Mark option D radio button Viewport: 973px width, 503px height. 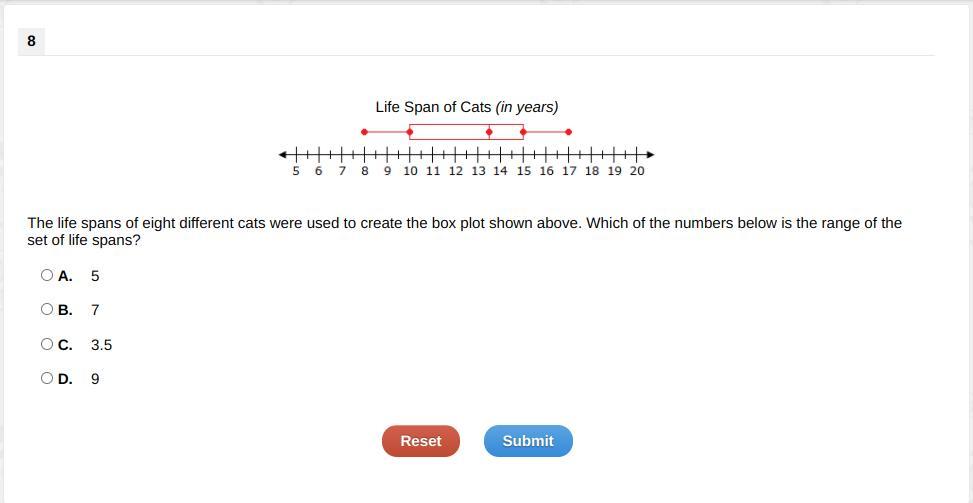click(x=47, y=378)
